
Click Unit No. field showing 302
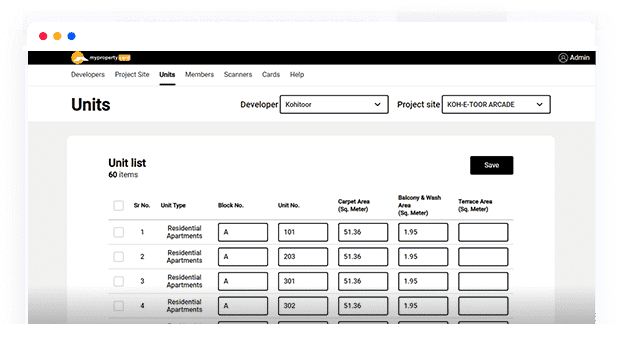point(303,306)
